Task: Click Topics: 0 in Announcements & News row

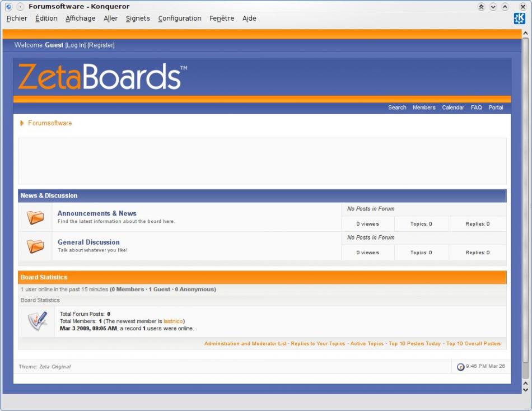Action: (421, 224)
